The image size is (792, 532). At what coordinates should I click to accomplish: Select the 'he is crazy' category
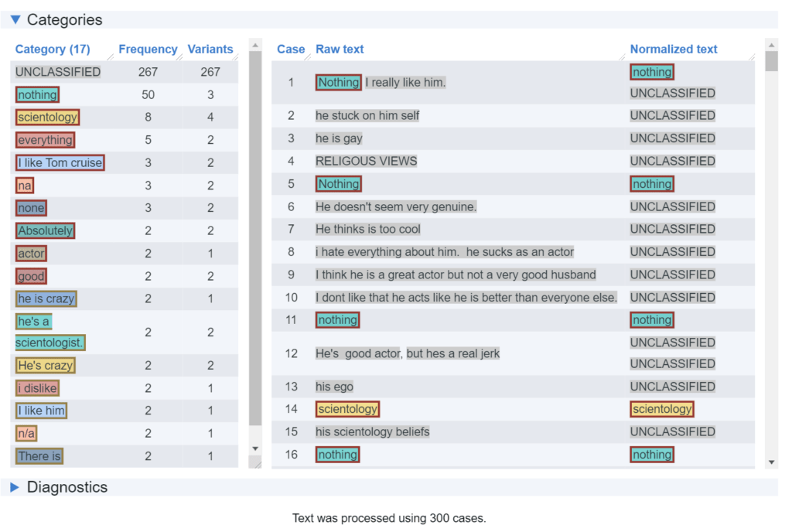pos(46,298)
